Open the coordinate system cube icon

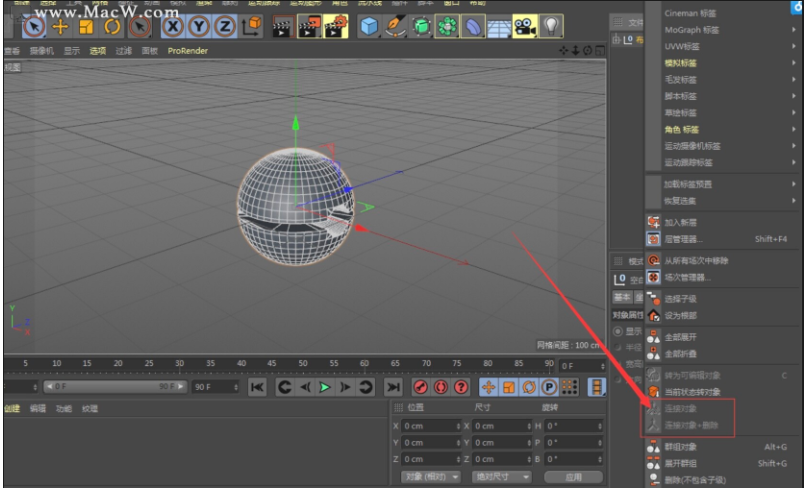[251, 26]
